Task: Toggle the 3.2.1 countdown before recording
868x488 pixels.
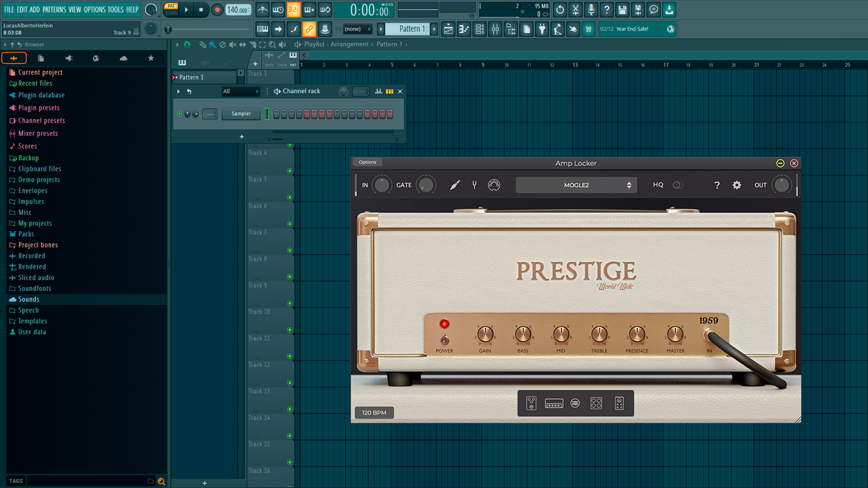Action: click(294, 10)
